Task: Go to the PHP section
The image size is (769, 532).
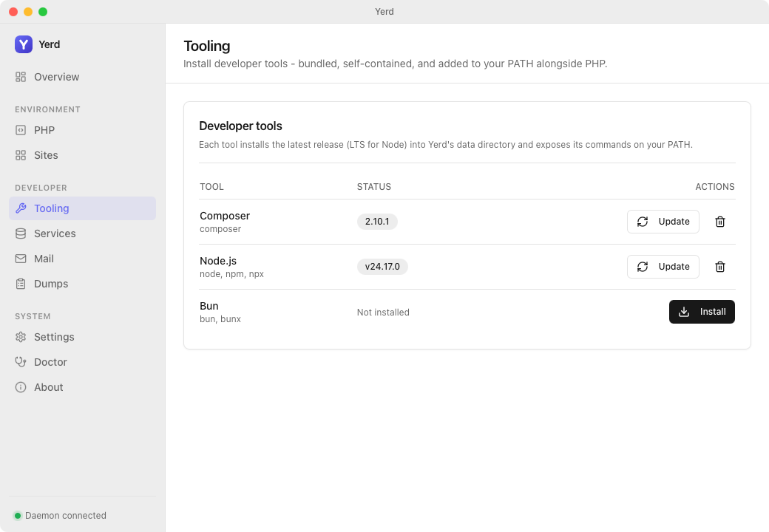Action: point(82,130)
